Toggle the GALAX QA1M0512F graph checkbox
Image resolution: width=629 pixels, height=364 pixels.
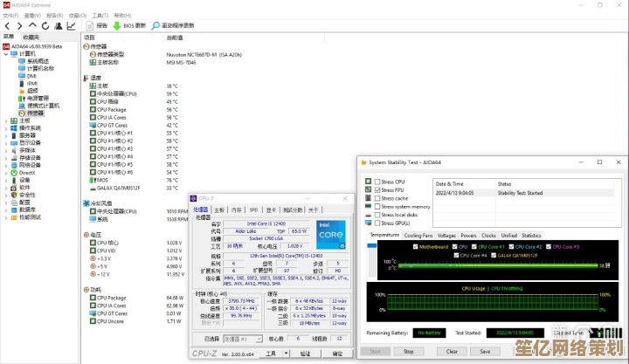pyautogui.click(x=494, y=256)
